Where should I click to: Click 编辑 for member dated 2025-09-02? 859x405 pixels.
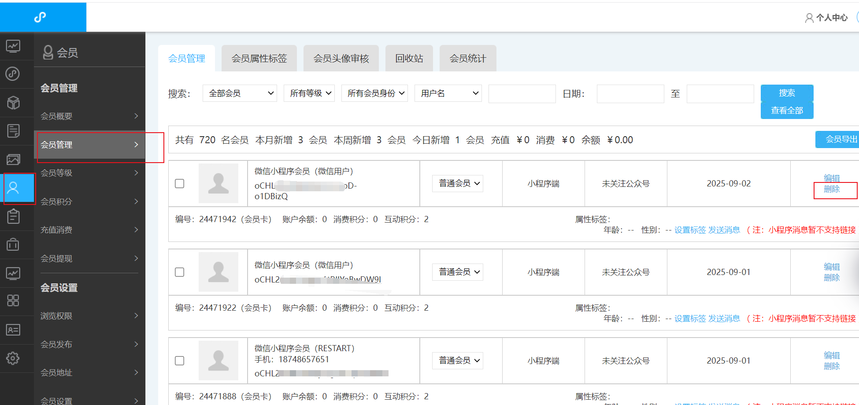(832, 178)
